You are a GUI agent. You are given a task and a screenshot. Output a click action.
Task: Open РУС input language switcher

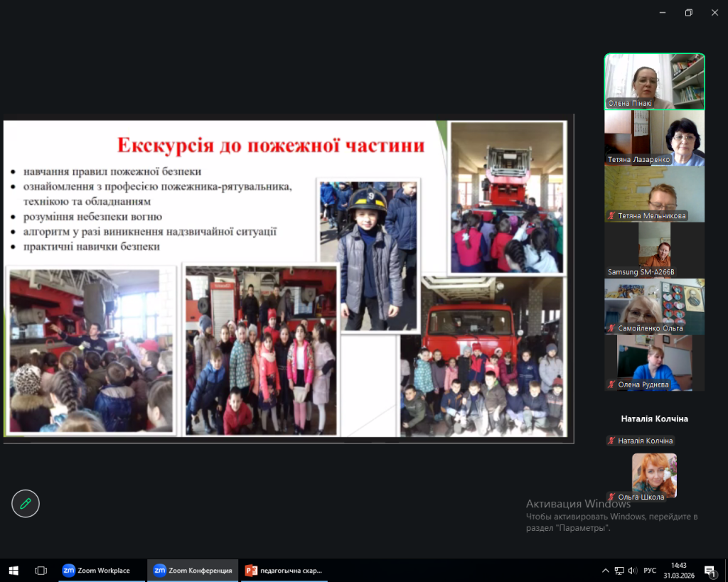pyautogui.click(x=650, y=570)
